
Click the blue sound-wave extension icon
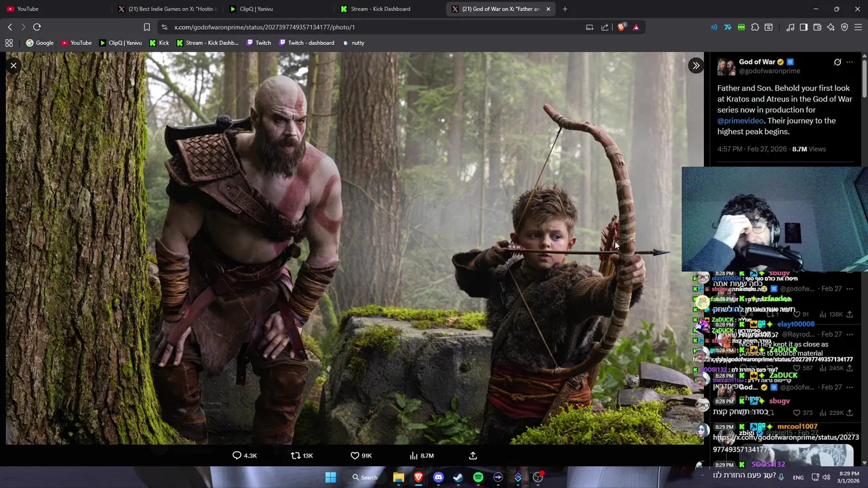714,27
